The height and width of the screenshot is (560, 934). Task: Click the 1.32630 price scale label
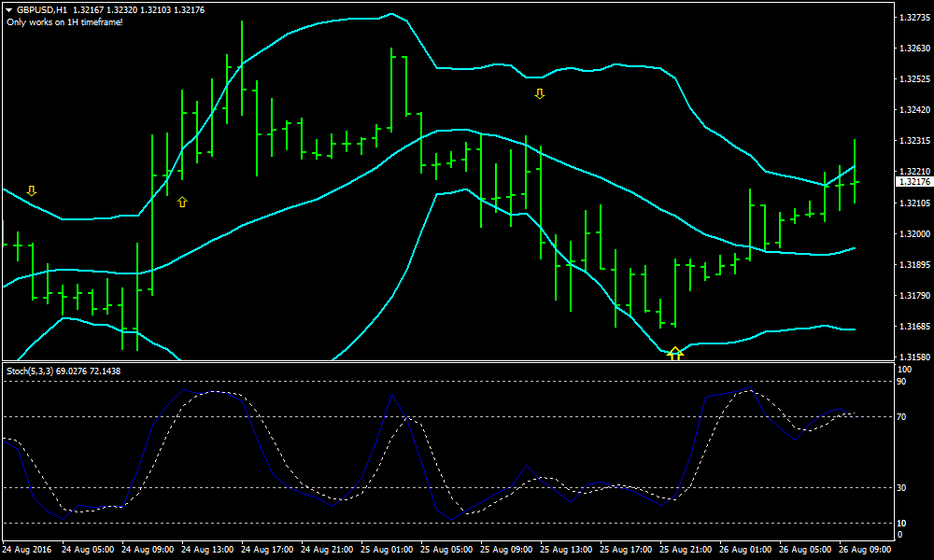(x=913, y=48)
